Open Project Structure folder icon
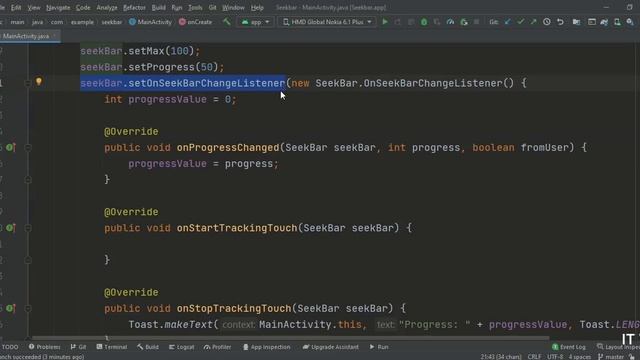 point(576,22)
